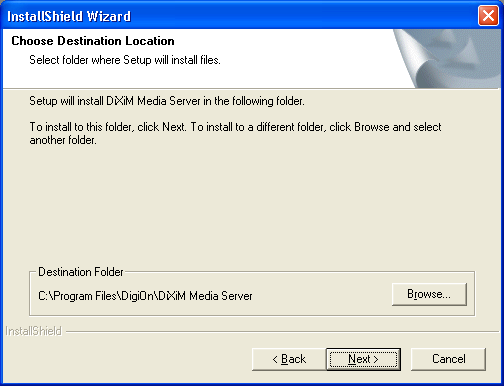This screenshot has height=386, width=504.
Task: Click the 'Select folder where Setup' subtitle
Action: (125, 60)
